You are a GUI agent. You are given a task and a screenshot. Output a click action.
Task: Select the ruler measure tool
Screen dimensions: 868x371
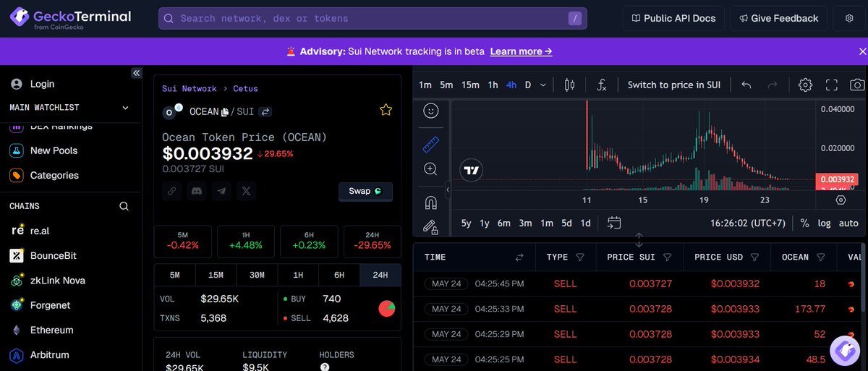(x=430, y=145)
